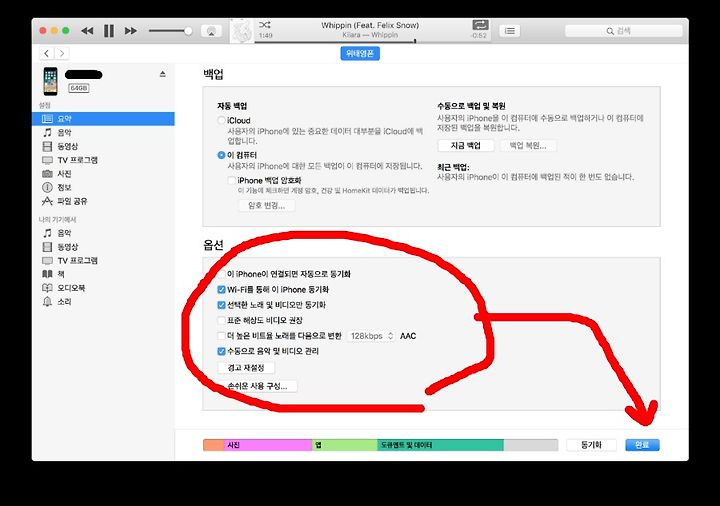The height and width of the screenshot is (506, 720).
Task: Toggle the repeat icon
Action: [480, 25]
